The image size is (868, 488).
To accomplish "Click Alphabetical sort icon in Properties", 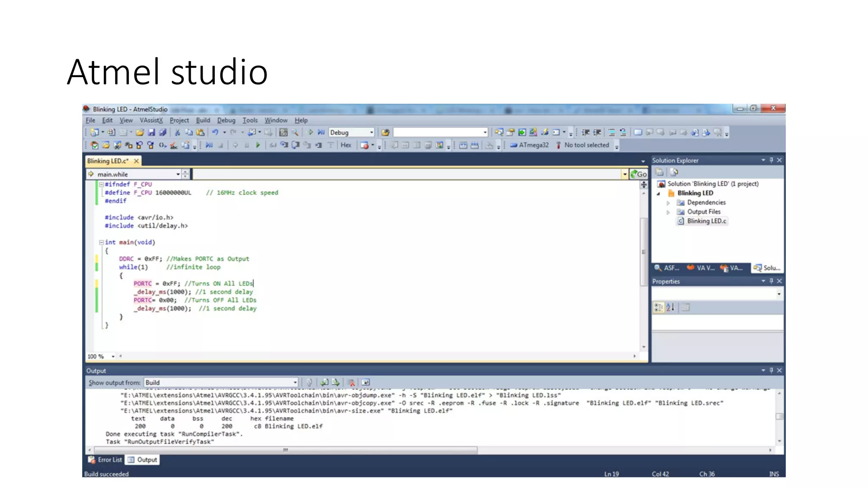I will click(670, 308).
